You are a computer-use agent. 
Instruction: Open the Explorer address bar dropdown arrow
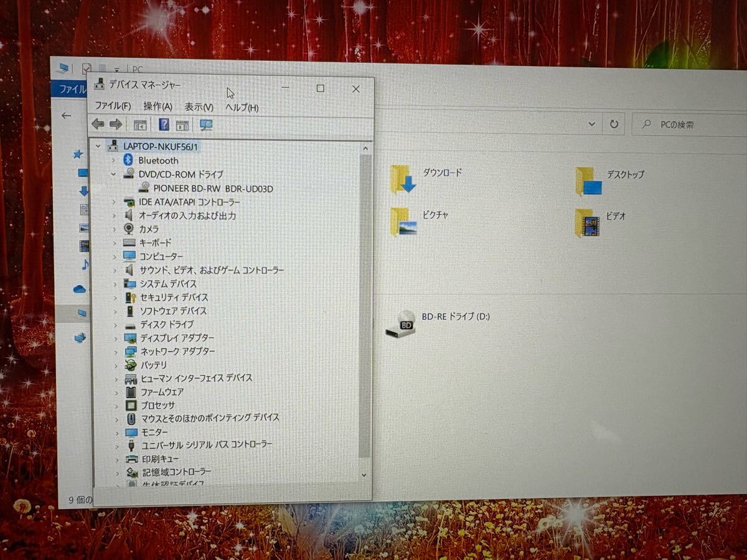click(592, 124)
